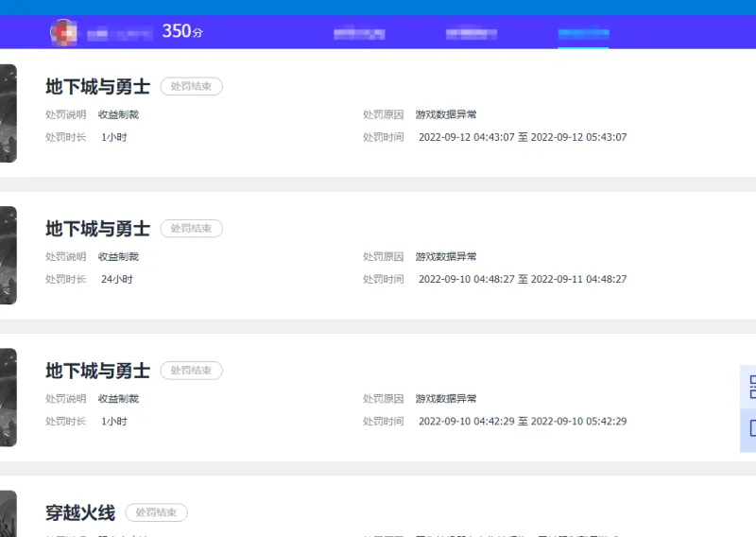This screenshot has width=756, height=537.
Task: Select the underlined active header tab
Action: tap(583, 33)
